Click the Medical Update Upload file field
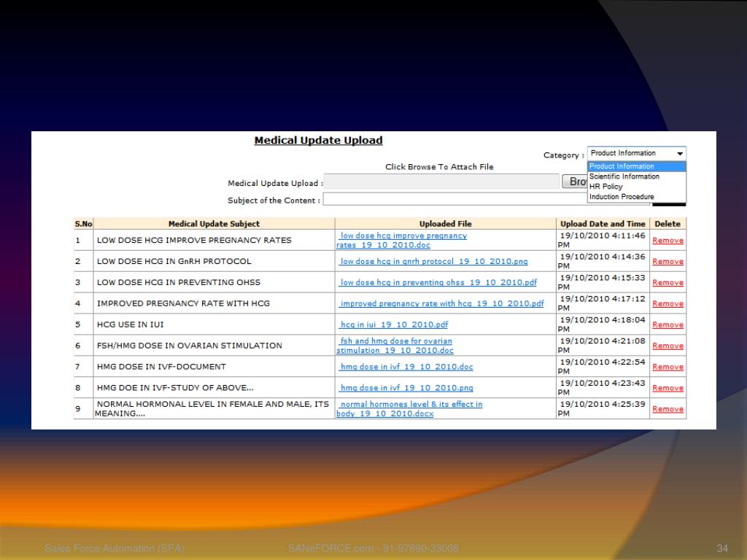747x560 pixels. coord(441,182)
